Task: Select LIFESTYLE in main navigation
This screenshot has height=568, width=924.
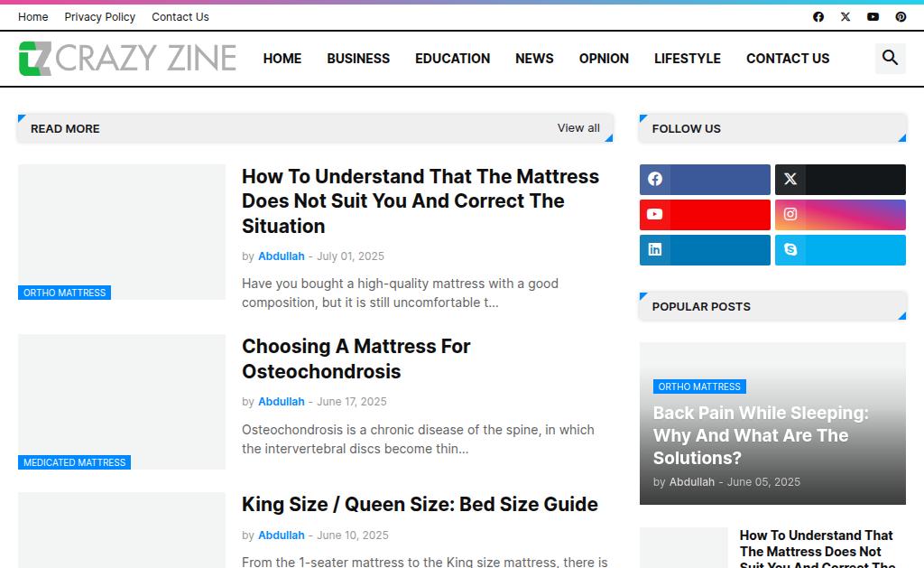Action: [687, 59]
